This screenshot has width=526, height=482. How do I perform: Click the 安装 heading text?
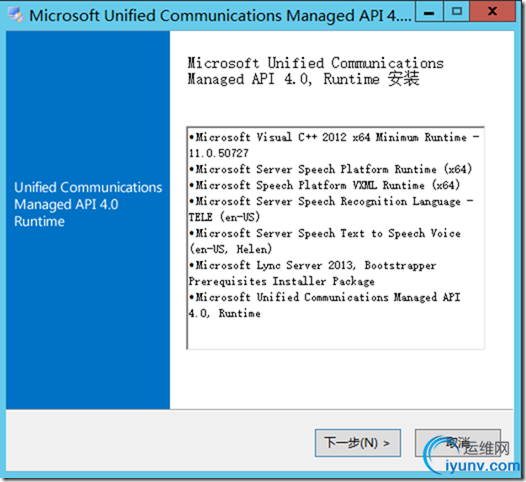[404, 79]
